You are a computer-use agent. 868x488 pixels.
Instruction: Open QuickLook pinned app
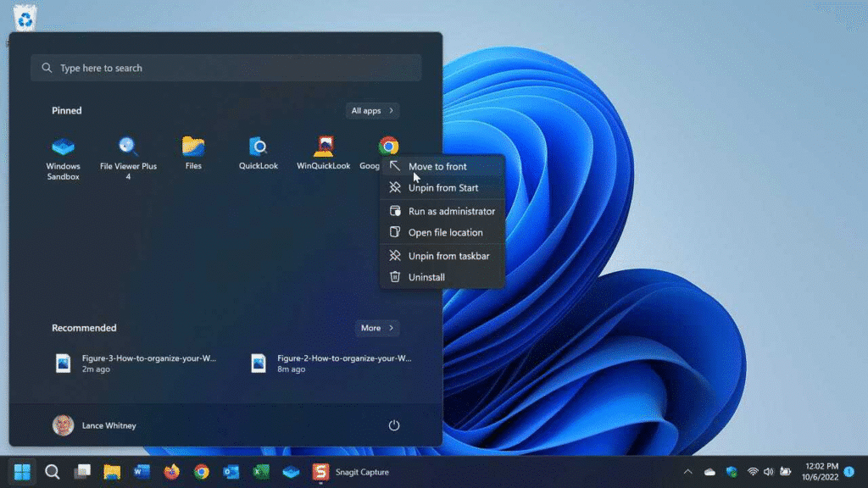click(259, 152)
